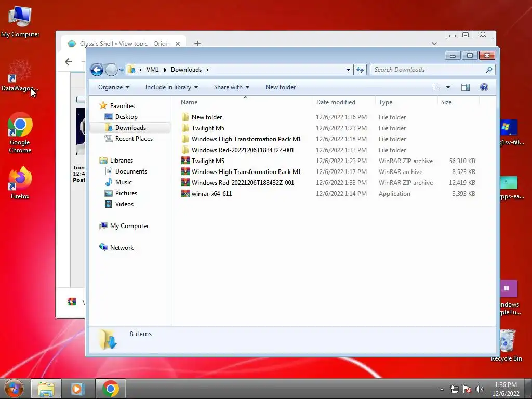Select the Videos library

pos(124,204)
